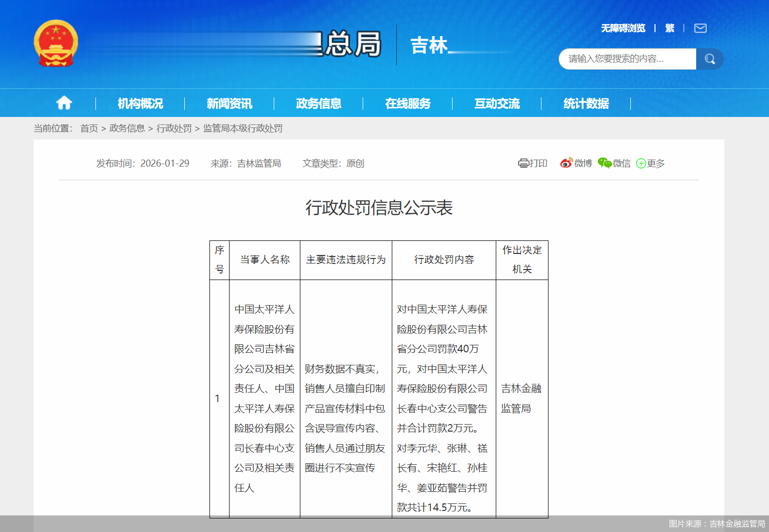Follow the 监管局本级行政处罚 breadcrumb link
The width and height of the screenshot is (769, 532).
243,128
